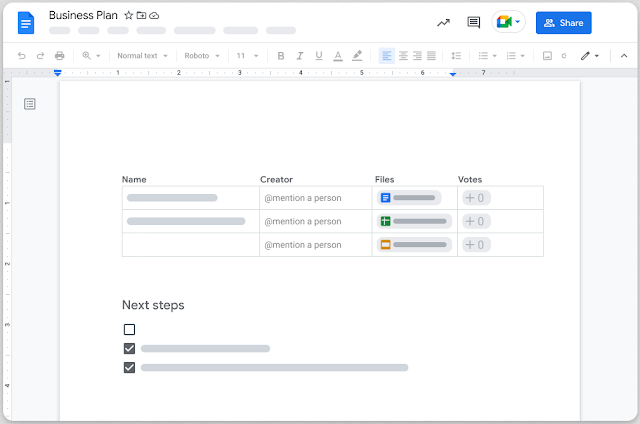Click the Name column header
The image size is (640, 424).
134,180
